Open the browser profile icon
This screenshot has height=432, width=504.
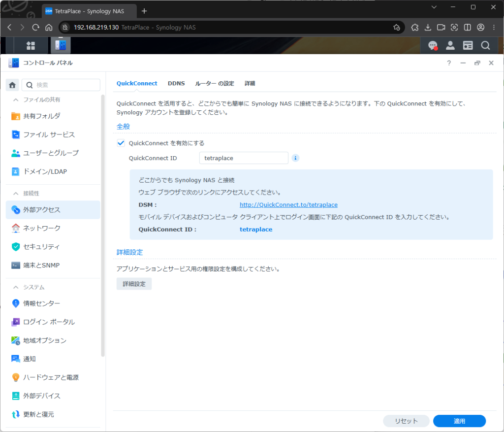[x=480, y=28]
